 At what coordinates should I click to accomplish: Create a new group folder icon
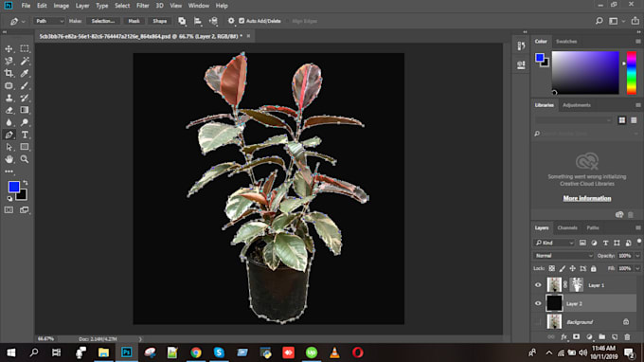point(601,337)
